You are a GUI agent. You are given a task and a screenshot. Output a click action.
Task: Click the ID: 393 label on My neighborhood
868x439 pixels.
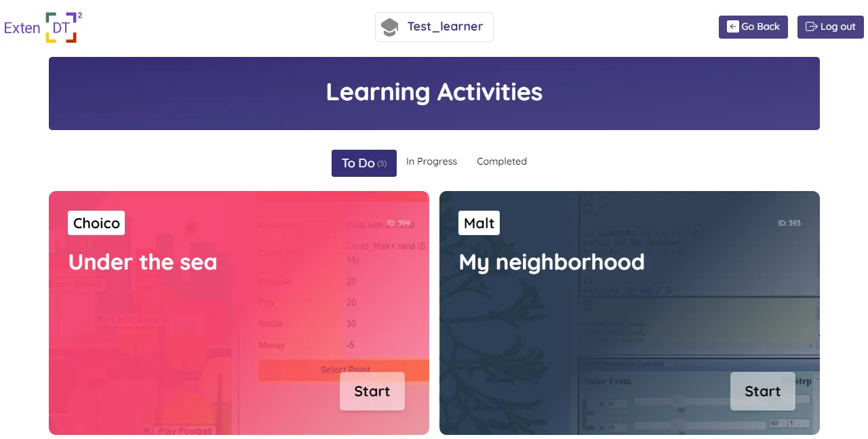click(791, 222)
